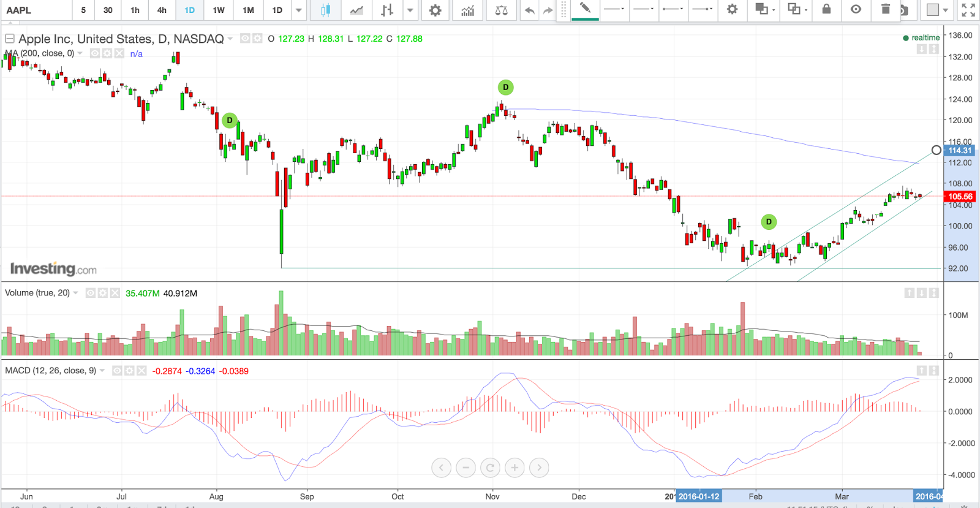Open chart properties gear in main toolbar

pos(435,10)
